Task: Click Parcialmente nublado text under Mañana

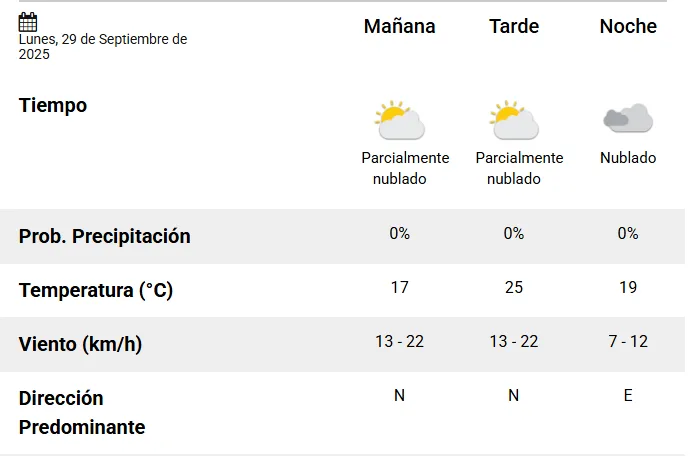Action: [x=405, y=168]
